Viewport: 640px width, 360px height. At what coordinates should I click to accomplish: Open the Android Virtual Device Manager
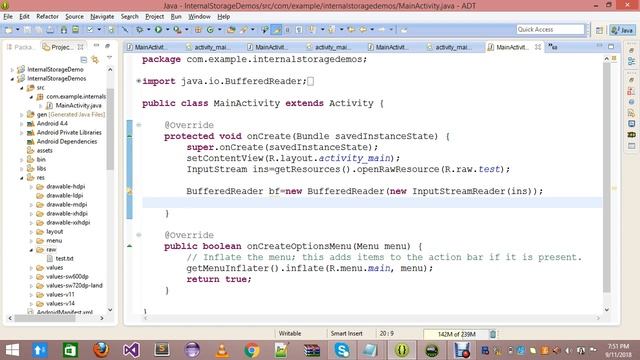click(x=76, y=29)
